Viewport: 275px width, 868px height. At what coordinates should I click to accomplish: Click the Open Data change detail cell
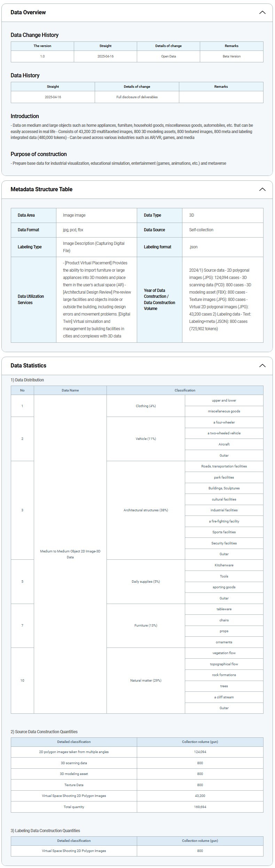point(168,56)
